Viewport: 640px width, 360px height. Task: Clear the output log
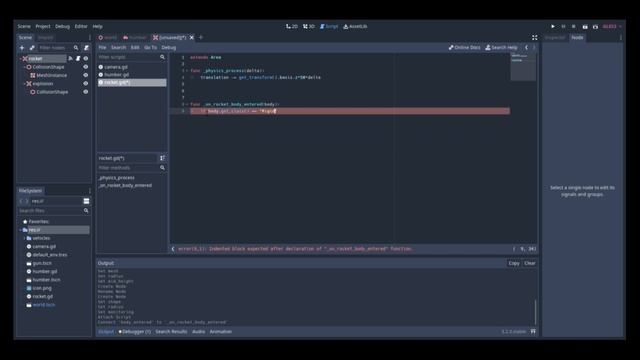[x=530, y=263]
